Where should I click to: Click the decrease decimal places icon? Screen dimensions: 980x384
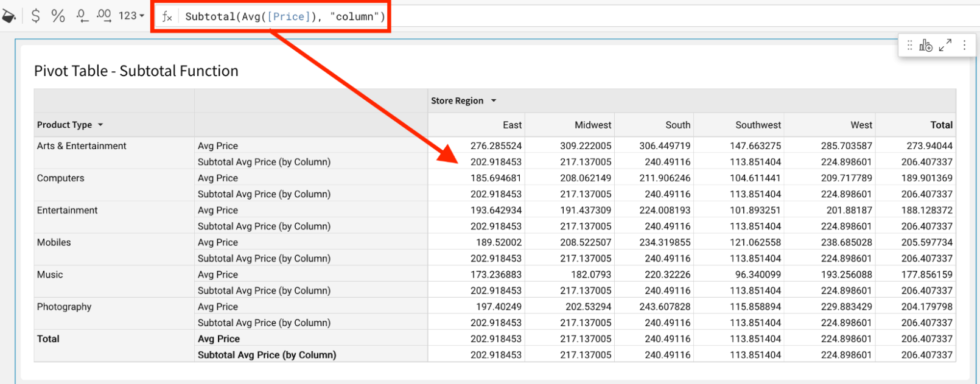pos(82,16)
